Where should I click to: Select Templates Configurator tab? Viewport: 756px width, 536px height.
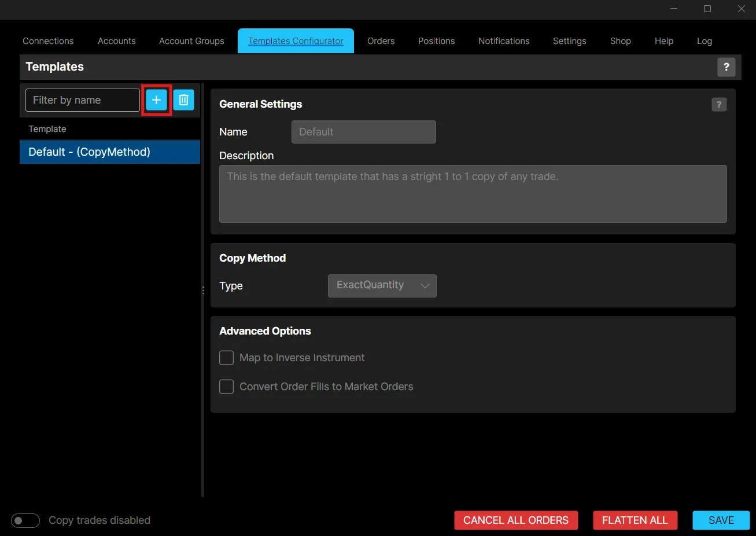click(x=296, y=41)
